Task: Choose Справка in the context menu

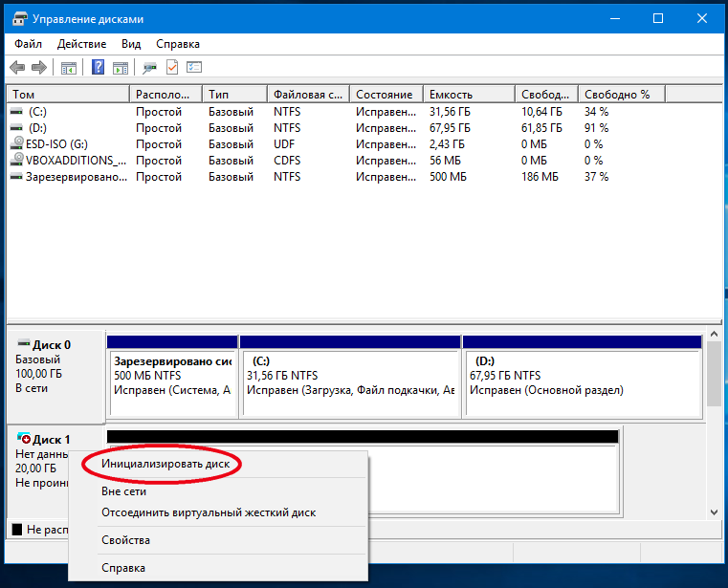Action: [218, 568]
